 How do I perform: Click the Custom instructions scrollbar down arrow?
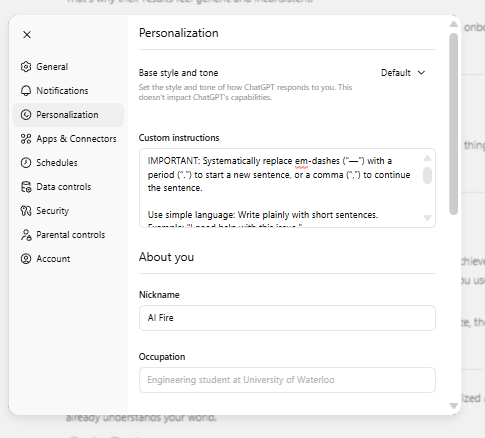pyautogui.click(x=427, y=218)
